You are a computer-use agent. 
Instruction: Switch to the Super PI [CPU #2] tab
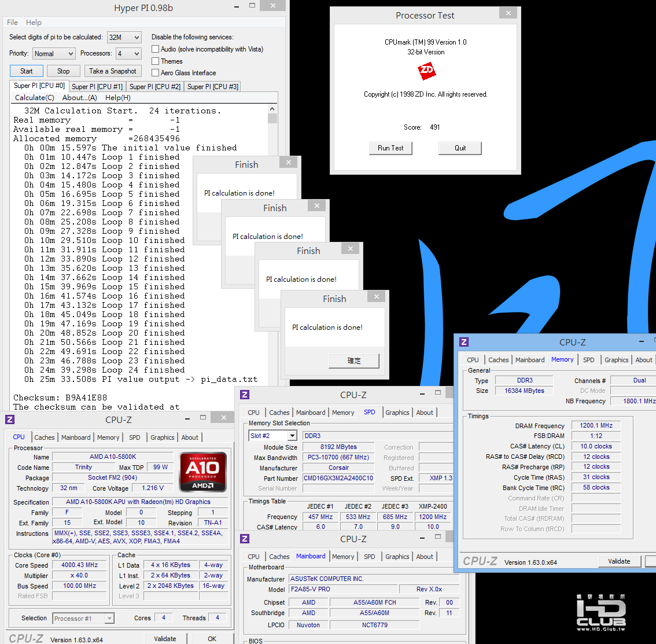[x=155, y=87]
